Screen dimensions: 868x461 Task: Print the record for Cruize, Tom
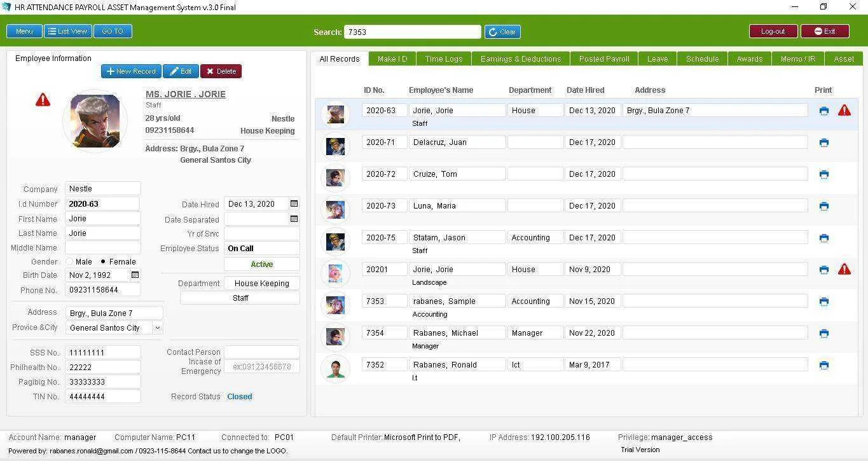(823, 174)
